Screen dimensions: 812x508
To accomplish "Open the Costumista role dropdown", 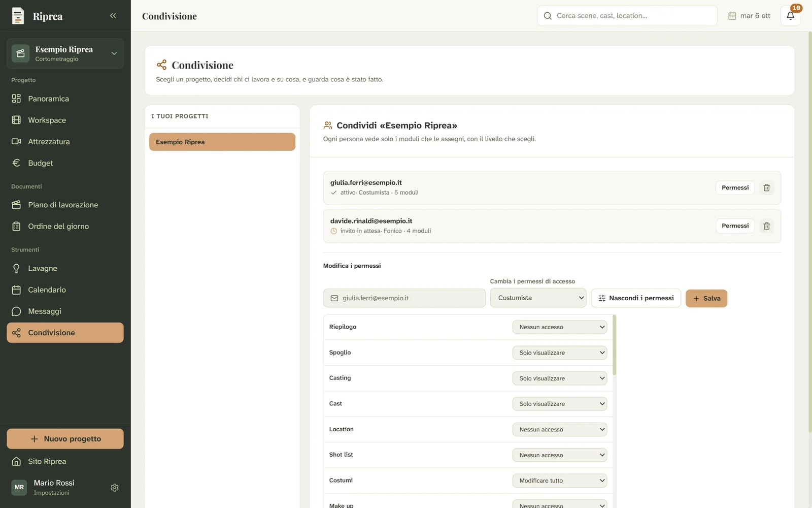I will [x=538, y=298].
